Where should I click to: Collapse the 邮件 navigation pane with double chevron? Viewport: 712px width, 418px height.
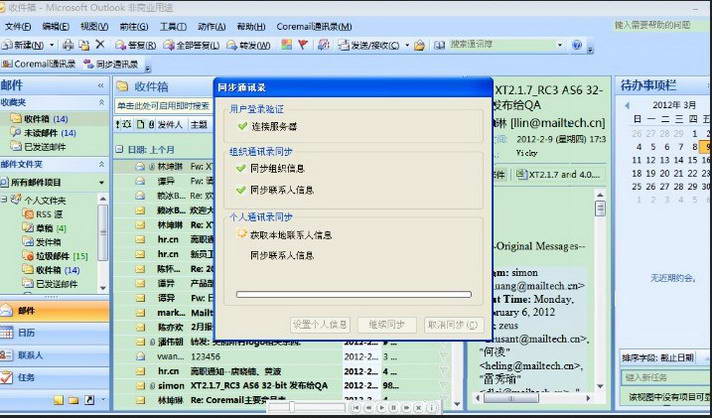(100, 85)
